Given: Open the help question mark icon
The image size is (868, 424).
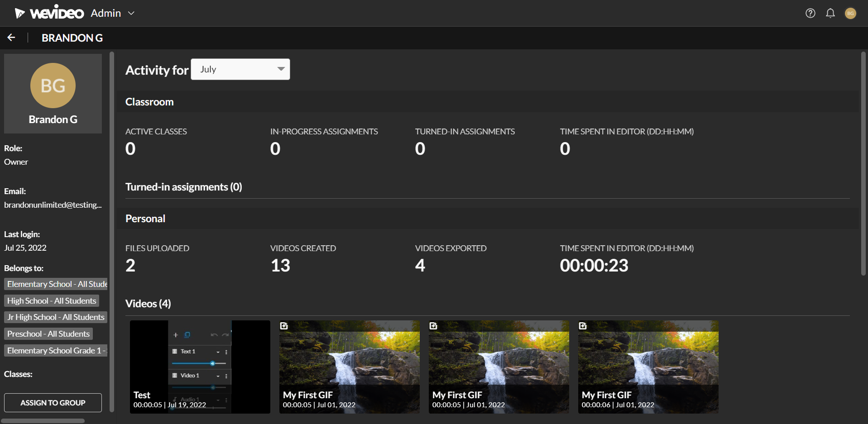Looking at the screenshot, I should pos(810,13).
